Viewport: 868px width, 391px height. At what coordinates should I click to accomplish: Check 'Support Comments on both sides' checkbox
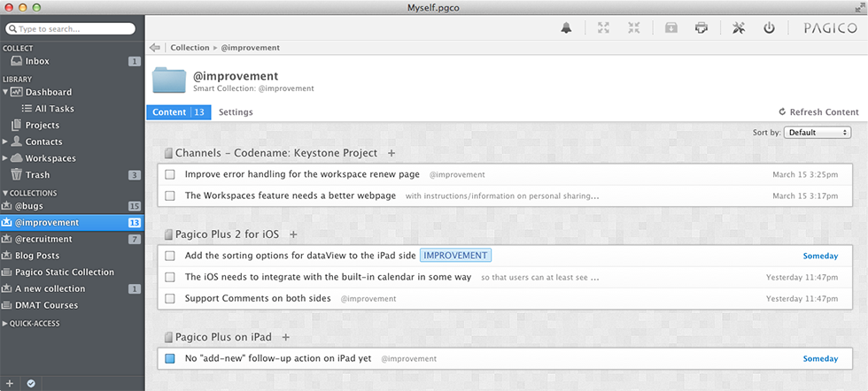(170, 299)
